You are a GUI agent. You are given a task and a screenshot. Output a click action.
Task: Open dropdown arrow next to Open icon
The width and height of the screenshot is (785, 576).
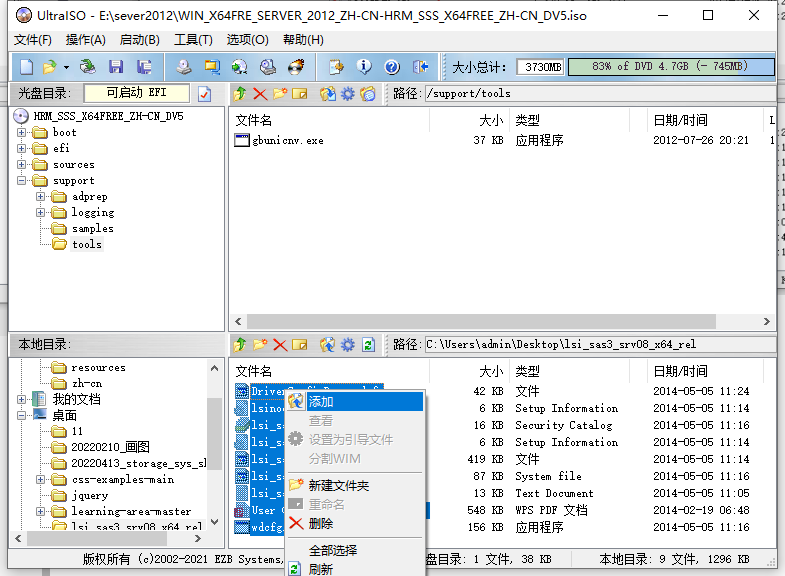(x=66, y=67)
